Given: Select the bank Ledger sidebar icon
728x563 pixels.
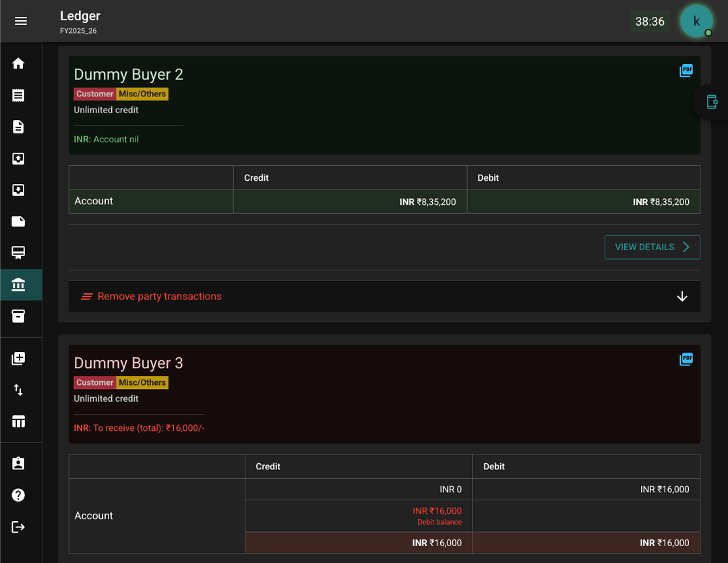Looking at the screenshot, I should pyautogui.click(x=18, y=285).
